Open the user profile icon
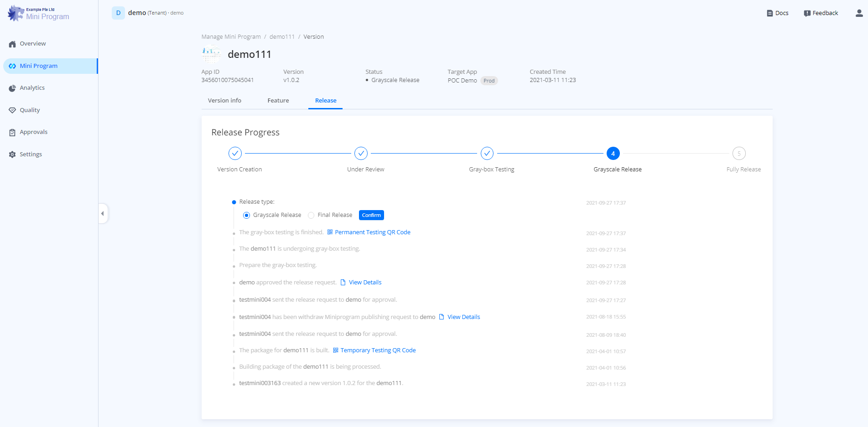Screen dimensions: 868x427 (859, 13)
